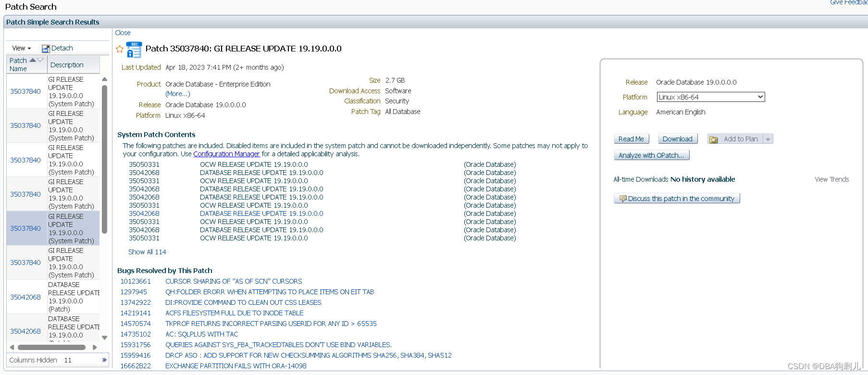Click the vertical scrollbar down arrow

104,337
